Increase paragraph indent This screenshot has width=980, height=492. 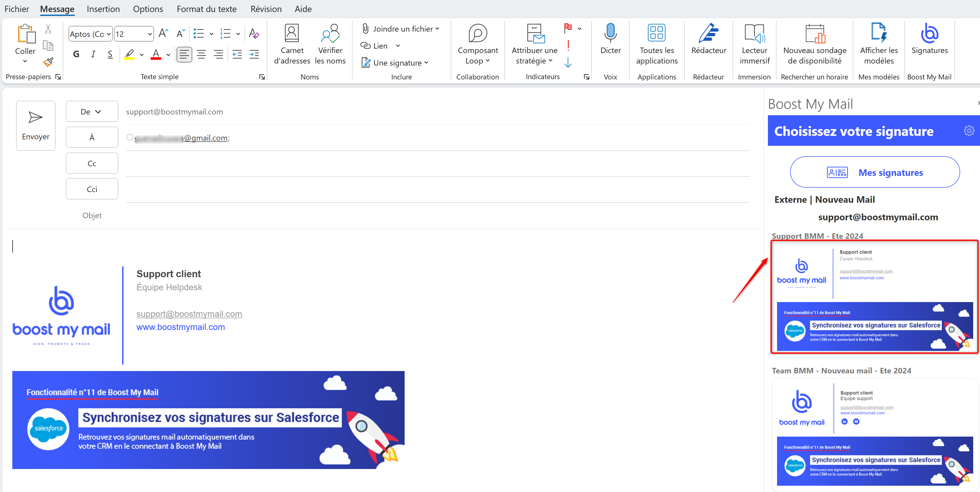tap(254, 54)
